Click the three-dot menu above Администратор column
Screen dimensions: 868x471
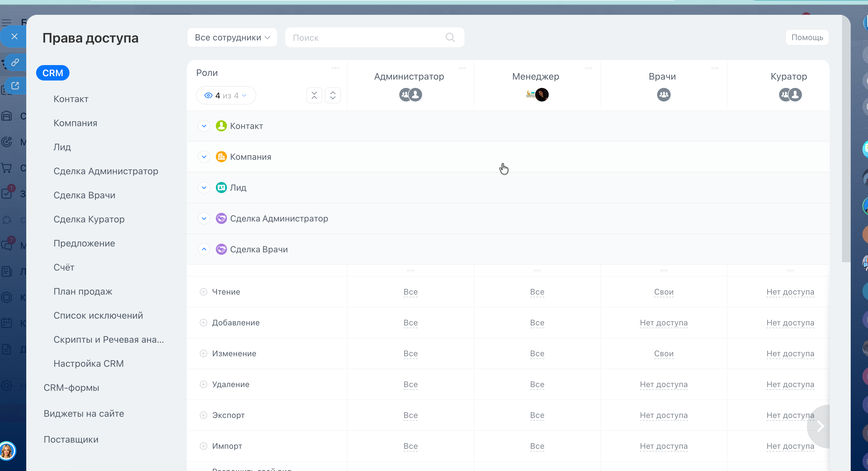[462, 68]
